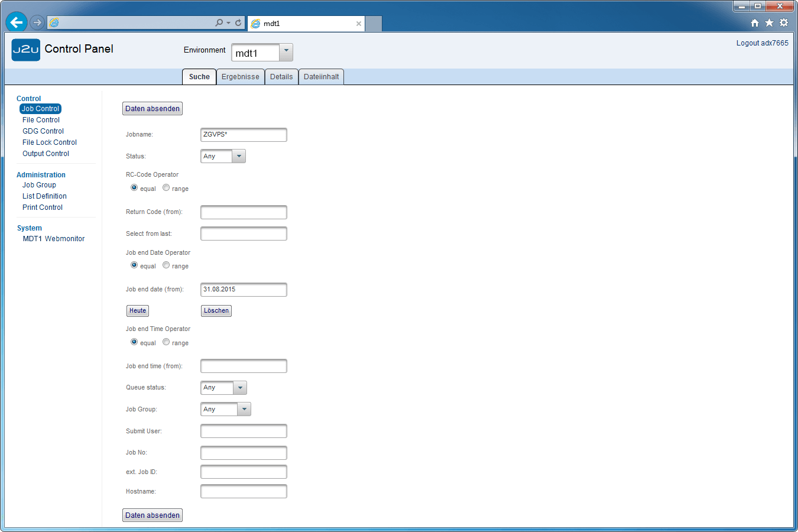The image size is (798, 532).
Task: Click the Heute button
Action: click(x=138, y=311)
